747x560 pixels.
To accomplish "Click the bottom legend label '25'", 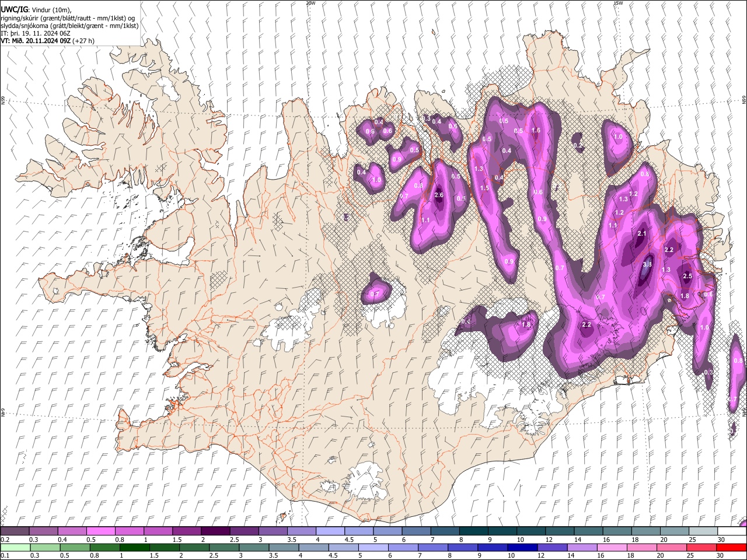I will point(690,555).
